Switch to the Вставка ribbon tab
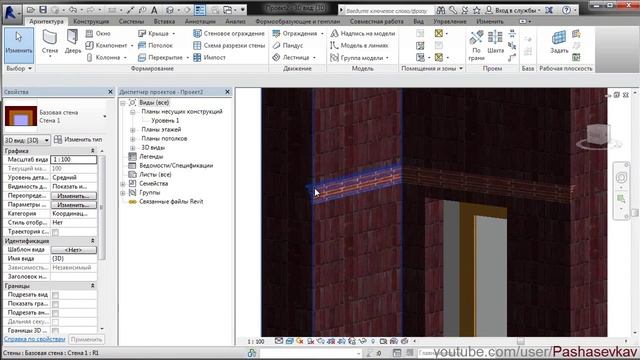This screenshot has width=640, height=360. [x=164, y=21]
